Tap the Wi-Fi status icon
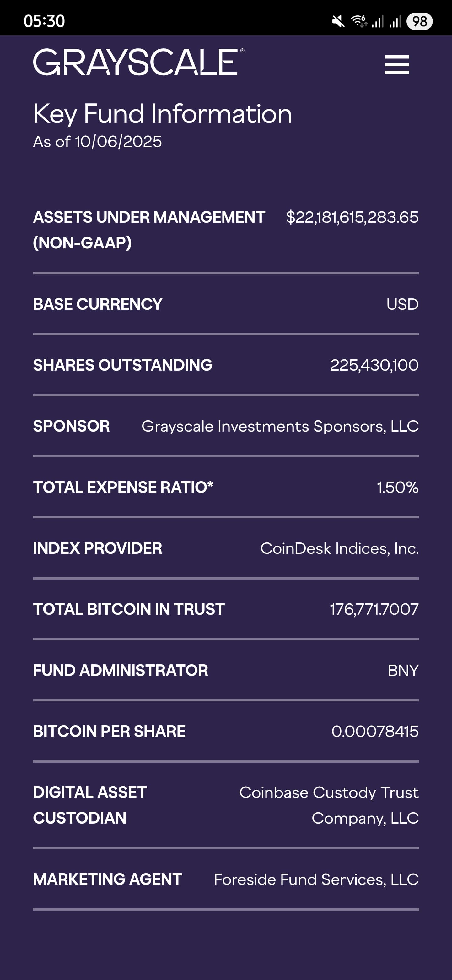This screenshot has width=452, height=980. pos(358,21)
